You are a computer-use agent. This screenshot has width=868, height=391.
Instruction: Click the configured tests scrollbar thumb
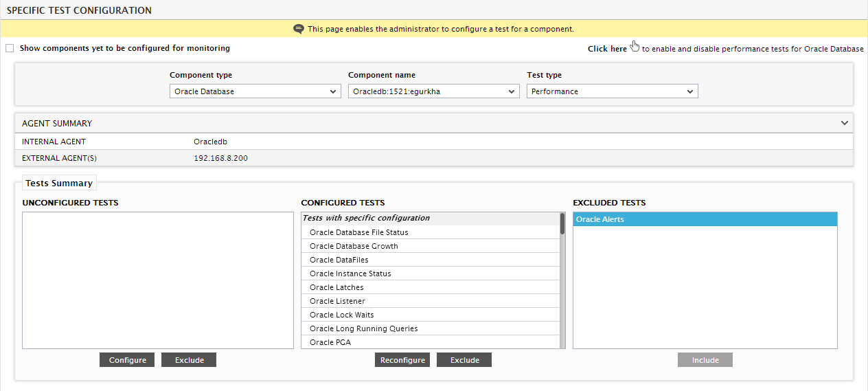coord(562,223)
